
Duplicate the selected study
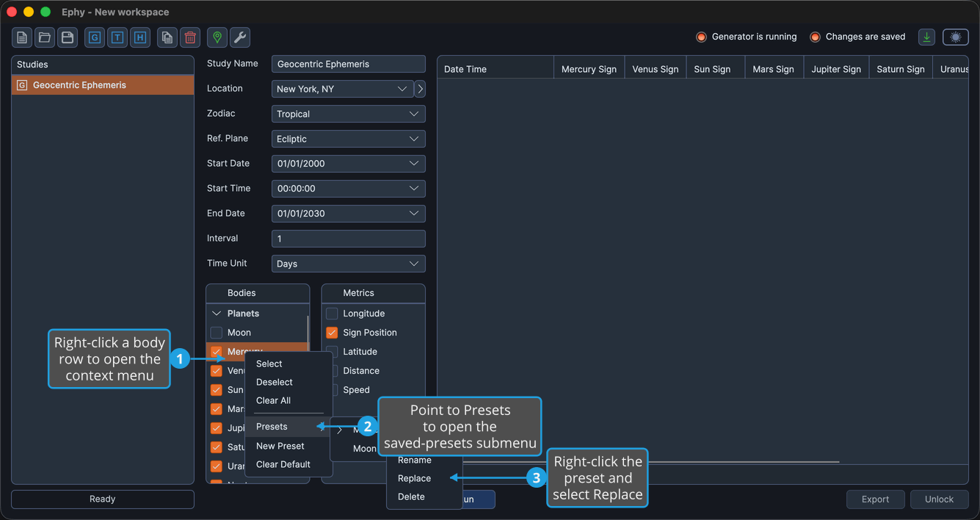(167, 37)
